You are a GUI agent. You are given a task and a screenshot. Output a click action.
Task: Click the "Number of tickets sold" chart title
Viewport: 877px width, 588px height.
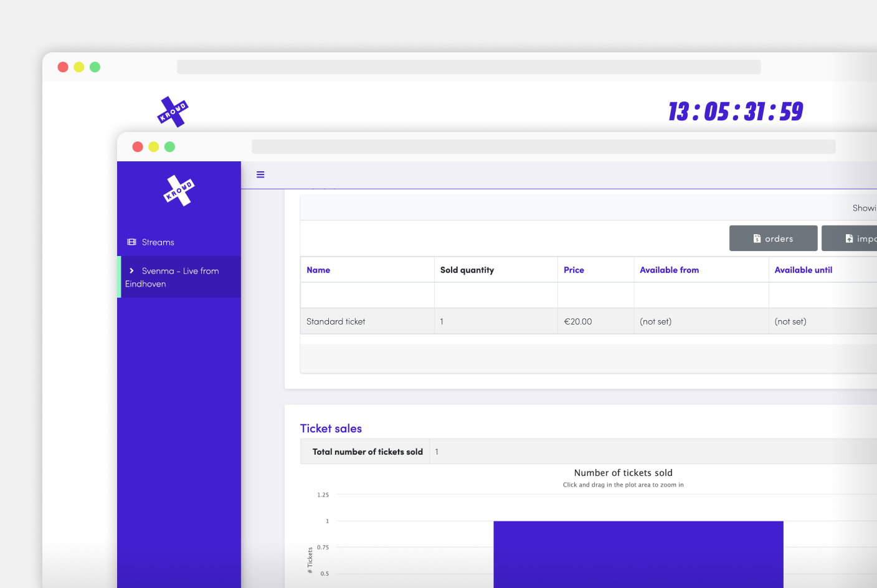623,473
